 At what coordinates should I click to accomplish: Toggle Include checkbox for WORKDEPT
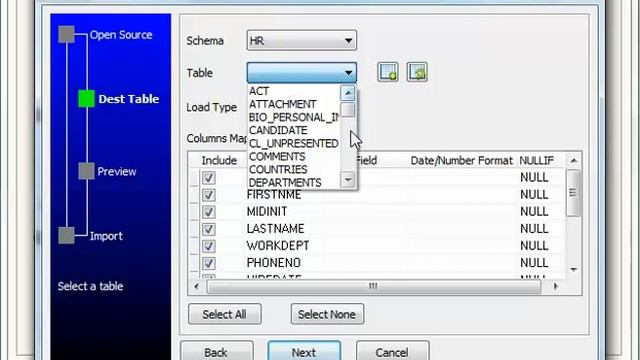pos(209,246)
